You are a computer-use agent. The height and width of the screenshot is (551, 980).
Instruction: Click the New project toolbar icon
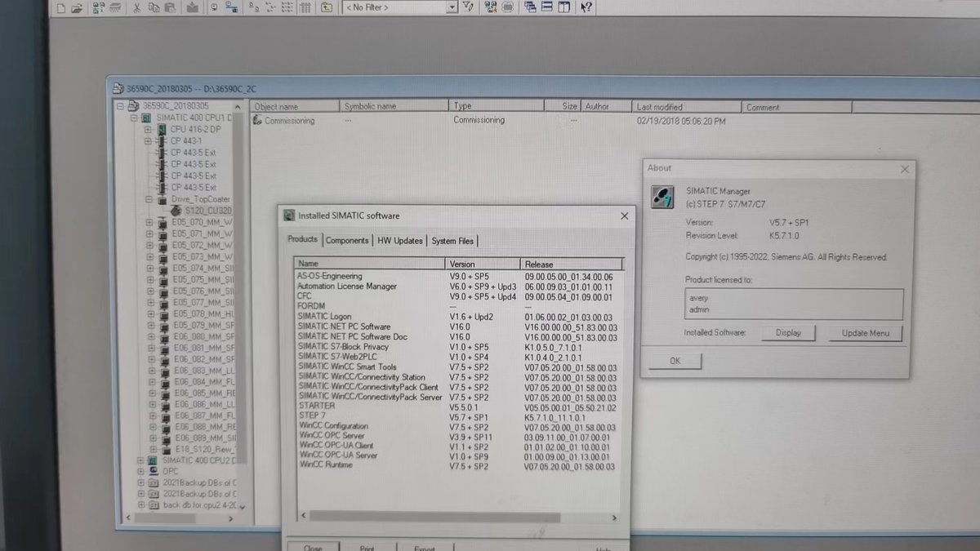point(60,7)
